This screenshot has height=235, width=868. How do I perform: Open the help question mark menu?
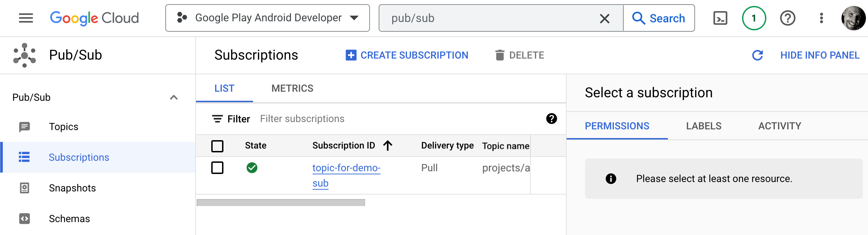788,18
